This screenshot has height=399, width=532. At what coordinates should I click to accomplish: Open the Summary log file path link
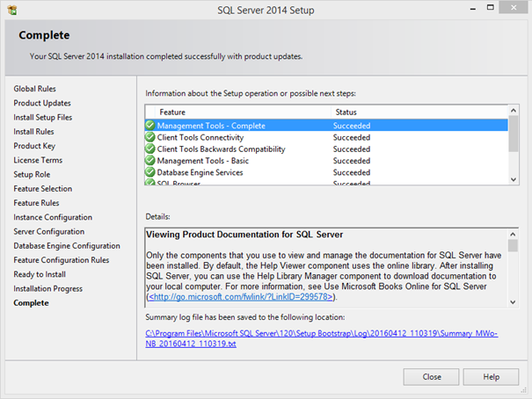[x=321, y=338]
